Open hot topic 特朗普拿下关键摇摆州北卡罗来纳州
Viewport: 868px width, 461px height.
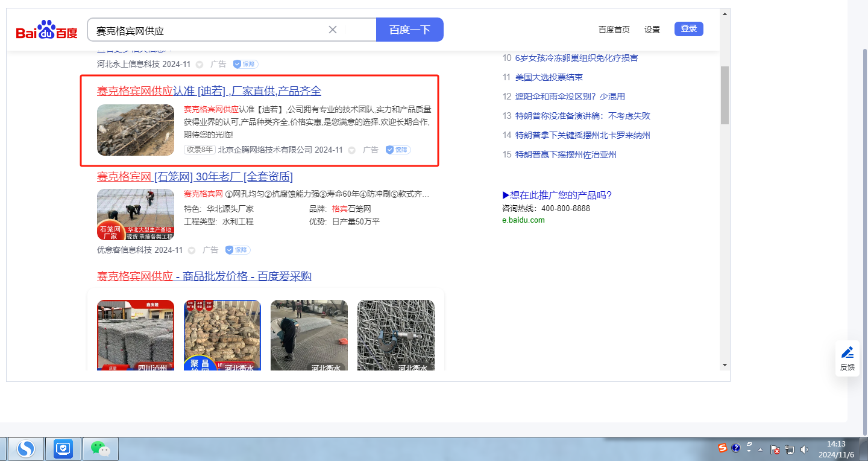pyautogui.click(x=583, y=135)
